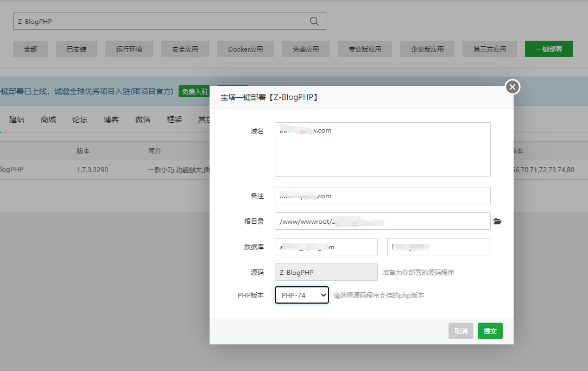The image size is (588, 371).
Task: Open the root directory folder browser
Action: click(497, 221)
